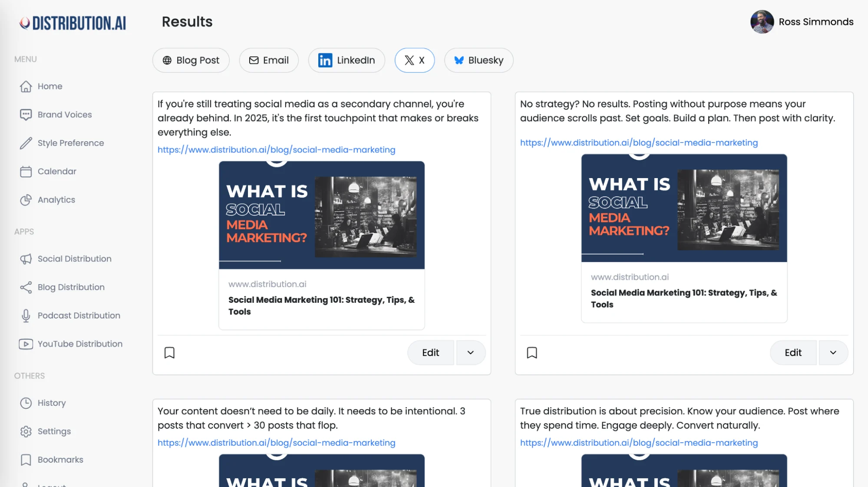Switch to the LinkedIn tab
This screenshot has width=868, height=487.
point(347,60)
